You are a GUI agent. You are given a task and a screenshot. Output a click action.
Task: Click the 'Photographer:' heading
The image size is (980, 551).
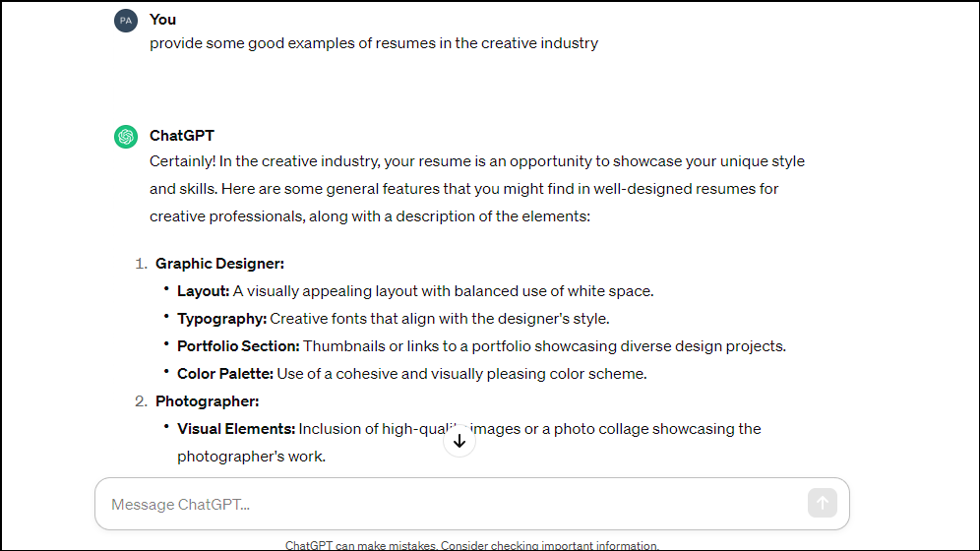tap(208, 401)
